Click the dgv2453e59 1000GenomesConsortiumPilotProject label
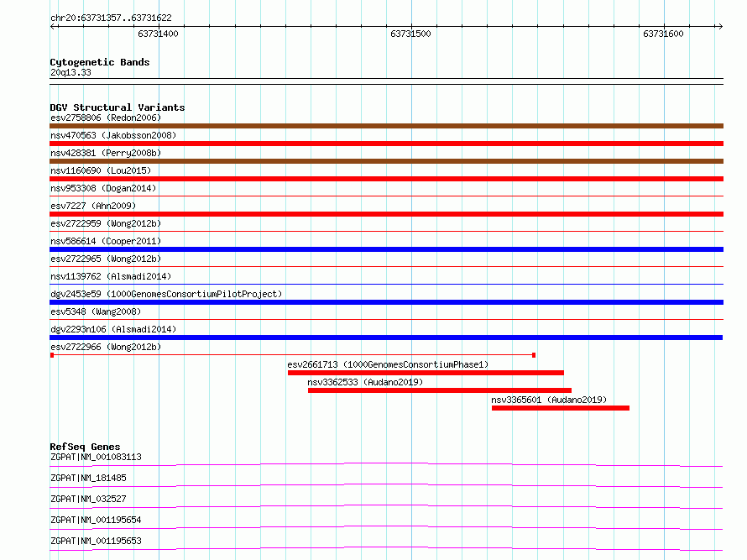Screen dimensions: 747x560 pyautogui.click(x=166, y=294)
